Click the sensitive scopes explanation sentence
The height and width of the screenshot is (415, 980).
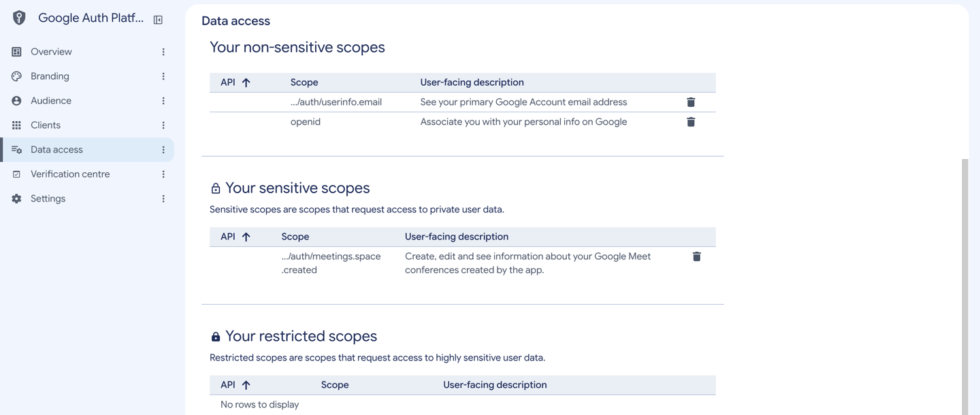tap(357, 210)
